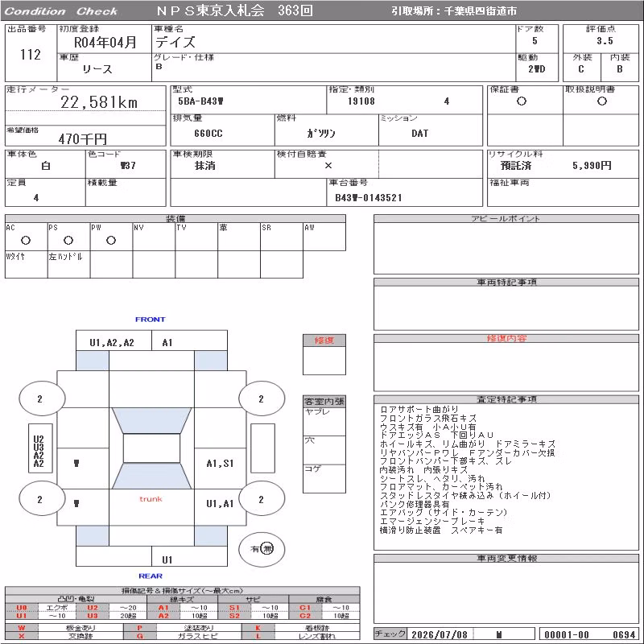644x644 pixels.
Task: Click the pickup location "千葉県四街道市"
Action: click(x=480, y=11)
